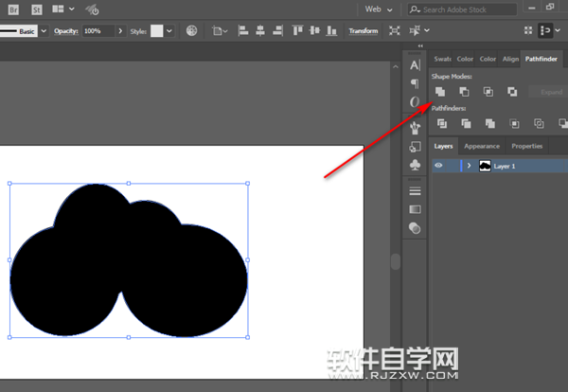This screenshot has width=568, height=392.
Task: Open the Character panel icon
Action: [x=415, y=65]
